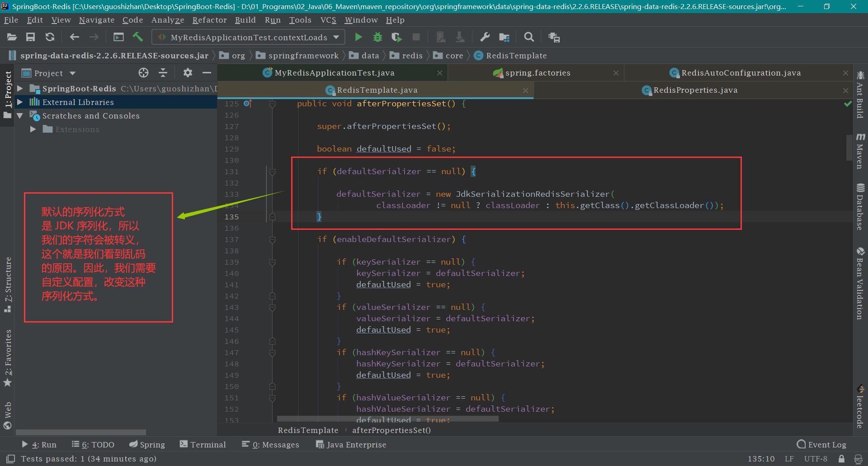This screenshot has height=466, width=868.
Task: Open Search Everywhere magnifier icon
Action: (528, 37)
